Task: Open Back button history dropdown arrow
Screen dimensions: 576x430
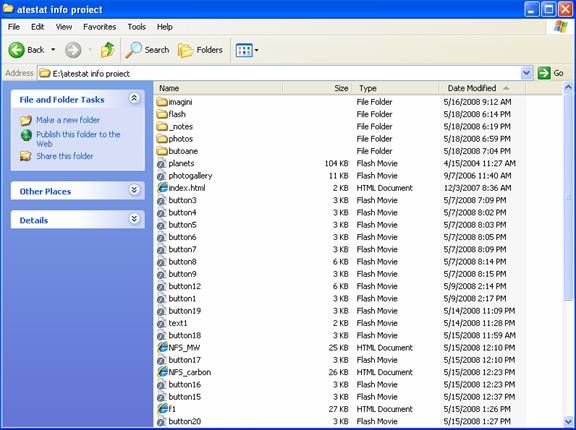Action: pos(53,50)
